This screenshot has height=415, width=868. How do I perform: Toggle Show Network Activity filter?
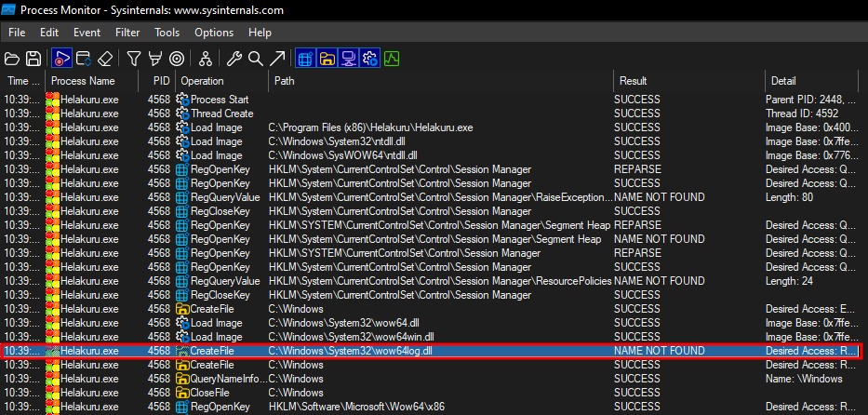[x=348, y=58]
